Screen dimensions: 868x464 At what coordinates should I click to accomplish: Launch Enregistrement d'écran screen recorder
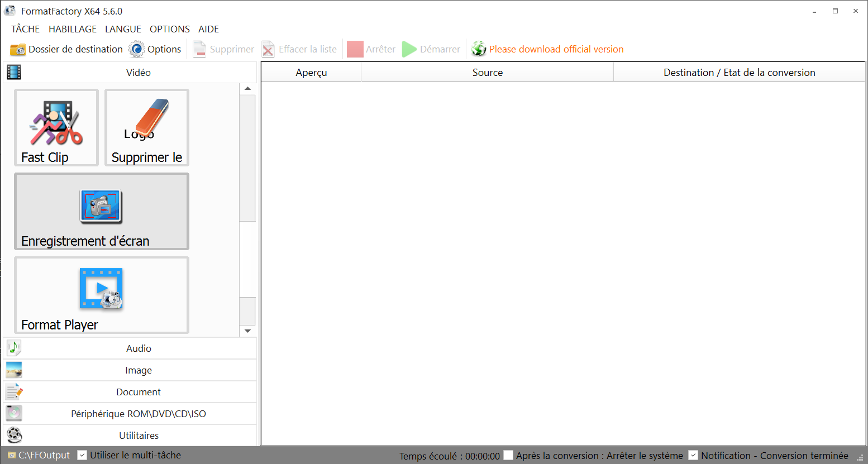point(102,212)
